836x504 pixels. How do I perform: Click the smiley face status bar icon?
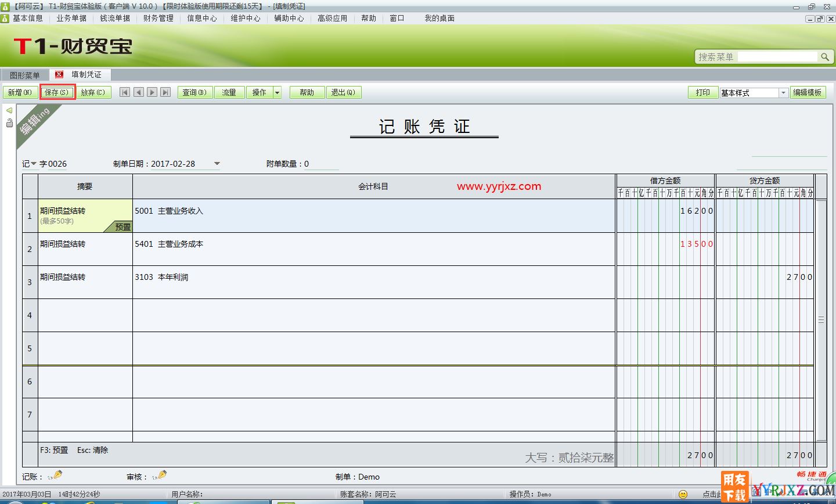click(683, 494)
